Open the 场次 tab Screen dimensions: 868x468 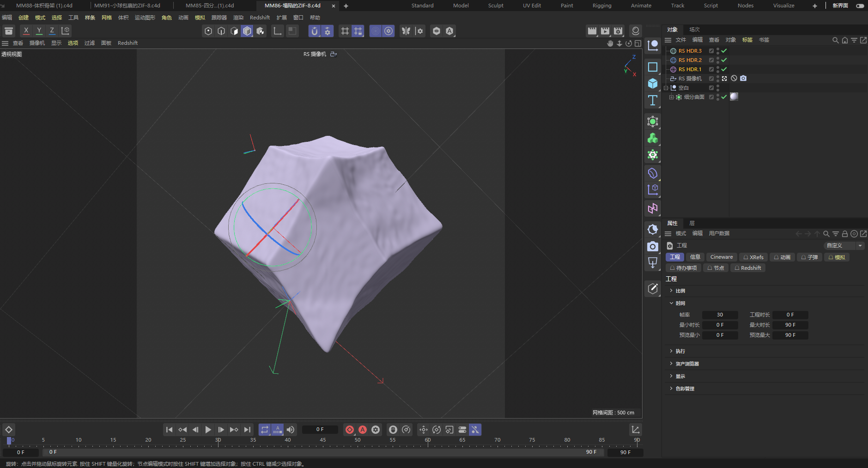(694, 30)
